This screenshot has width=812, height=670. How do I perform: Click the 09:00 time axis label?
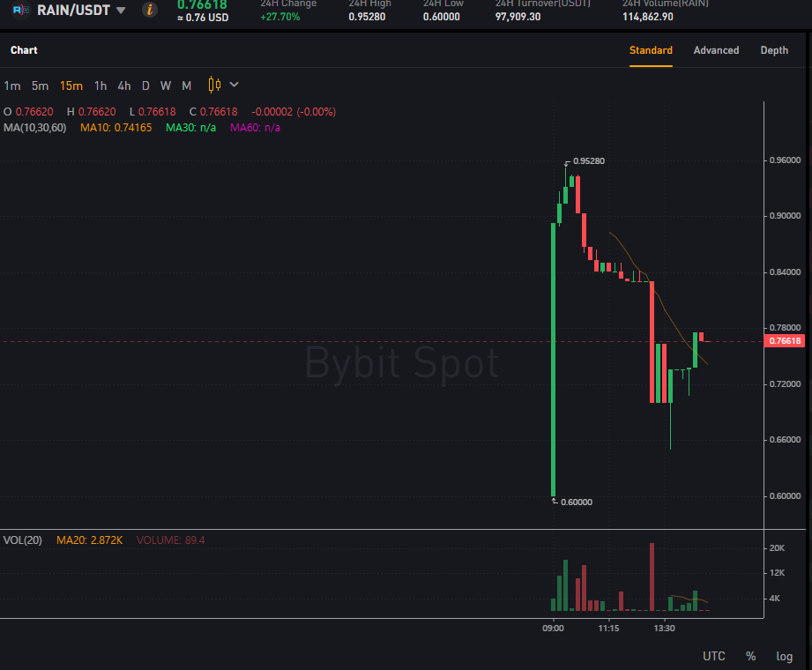[553, 628]
